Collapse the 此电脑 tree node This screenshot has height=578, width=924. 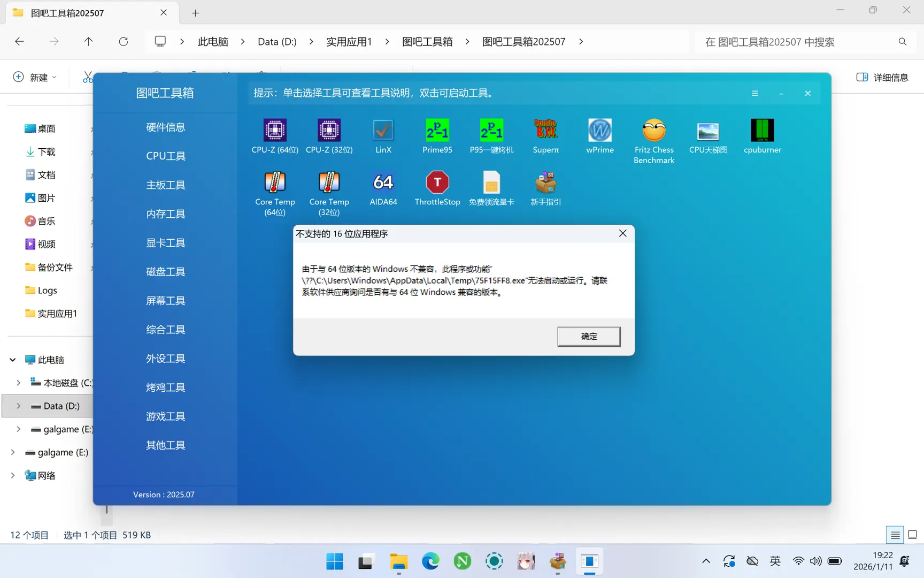[13, 360]
